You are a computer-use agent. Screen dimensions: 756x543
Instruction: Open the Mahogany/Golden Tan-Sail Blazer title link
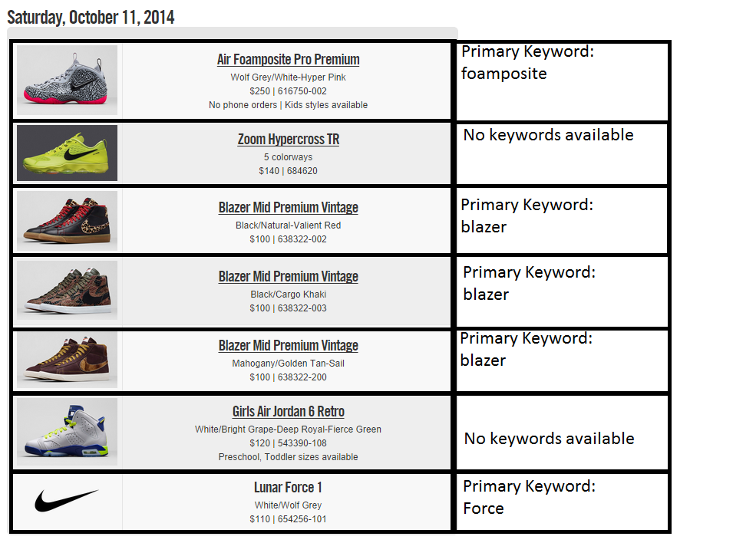288,346
